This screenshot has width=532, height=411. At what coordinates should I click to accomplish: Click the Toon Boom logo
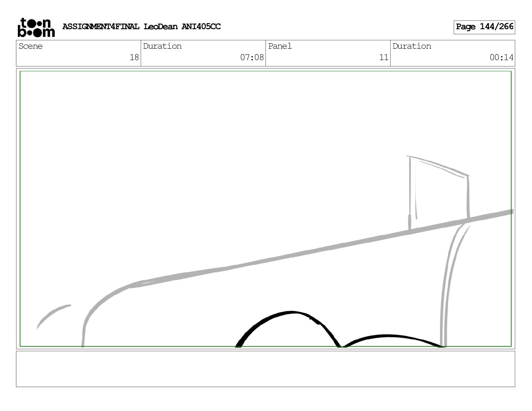tap(36, 27)
